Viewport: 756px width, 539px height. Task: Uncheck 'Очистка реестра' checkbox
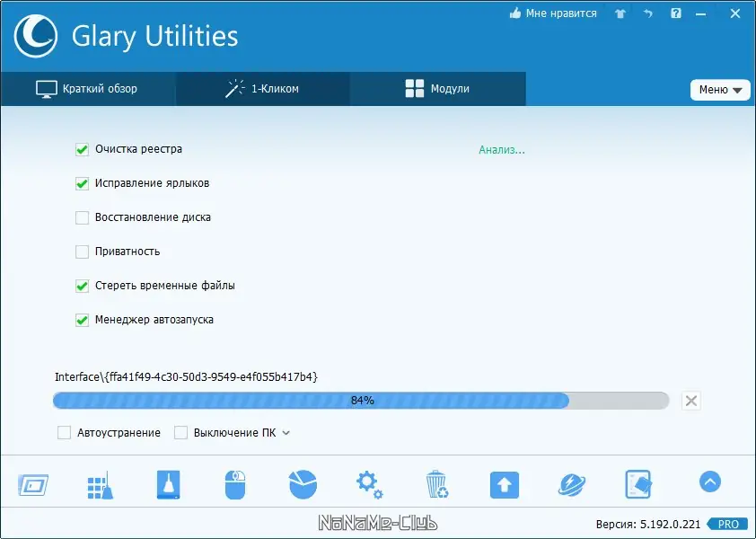82,149
